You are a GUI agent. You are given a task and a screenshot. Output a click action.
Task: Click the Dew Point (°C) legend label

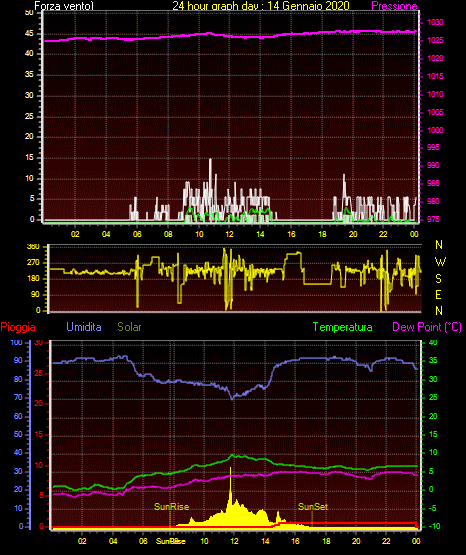click(x=427, y=327)
